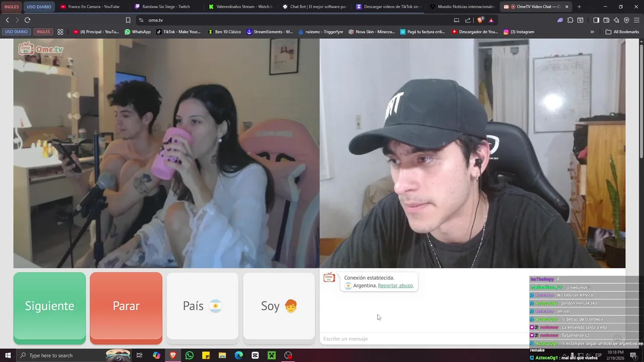The height and width of the screenshot is (362, 644).
Task: Switch to Chat Bot software tab
Action: point(314,7)
